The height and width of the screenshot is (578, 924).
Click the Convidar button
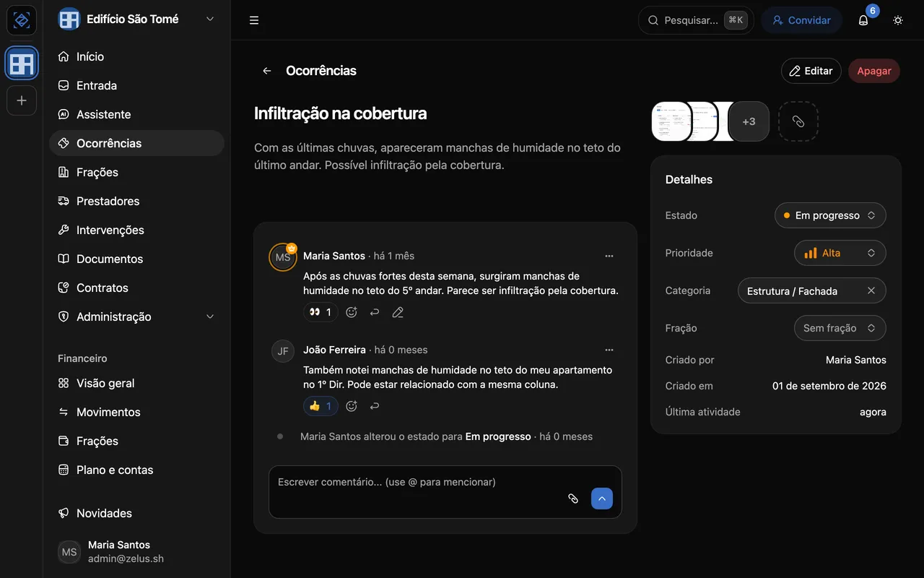point(801,20)
